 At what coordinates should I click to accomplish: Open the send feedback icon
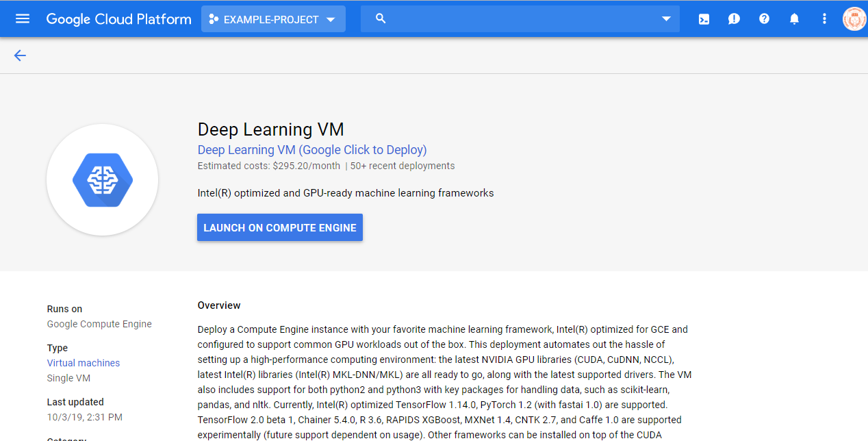click(734, 19)
